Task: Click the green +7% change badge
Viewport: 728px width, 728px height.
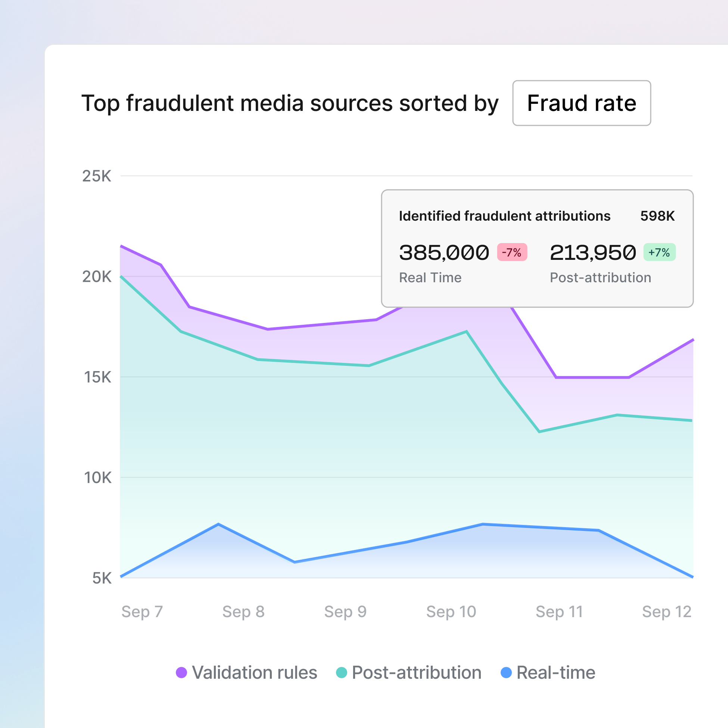Action: 659,252
